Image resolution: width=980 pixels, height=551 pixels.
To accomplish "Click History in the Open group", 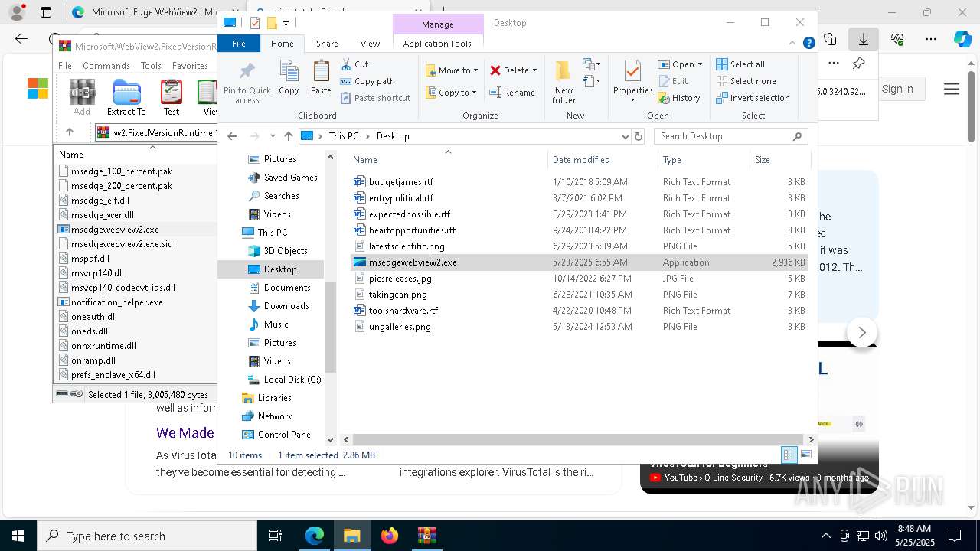I will pos(679,98).
